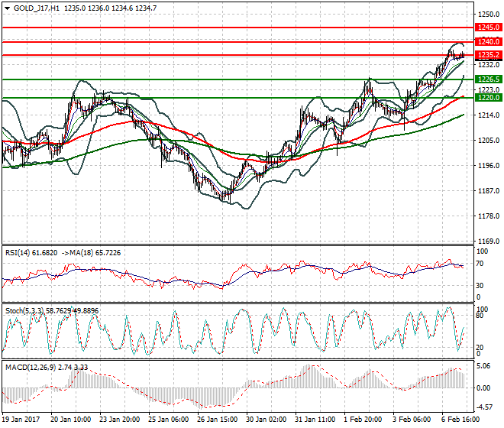This screenshot has width=504, height=428.
Task: Click the GOLD_J17,H1 chart title
Action: click(x=37, y=8)
